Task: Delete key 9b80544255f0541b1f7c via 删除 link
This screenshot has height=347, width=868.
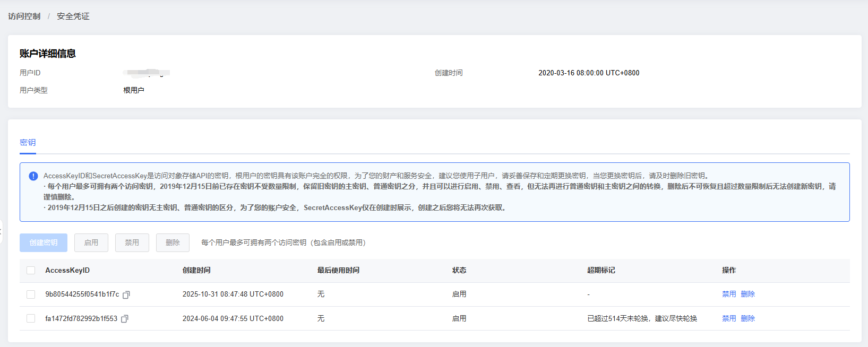Action: coord(747,294)
